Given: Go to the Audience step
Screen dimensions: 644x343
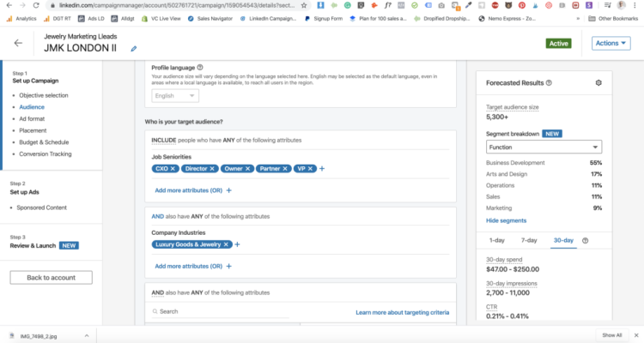Looking at the screenshot, I should tap(32, 107).
